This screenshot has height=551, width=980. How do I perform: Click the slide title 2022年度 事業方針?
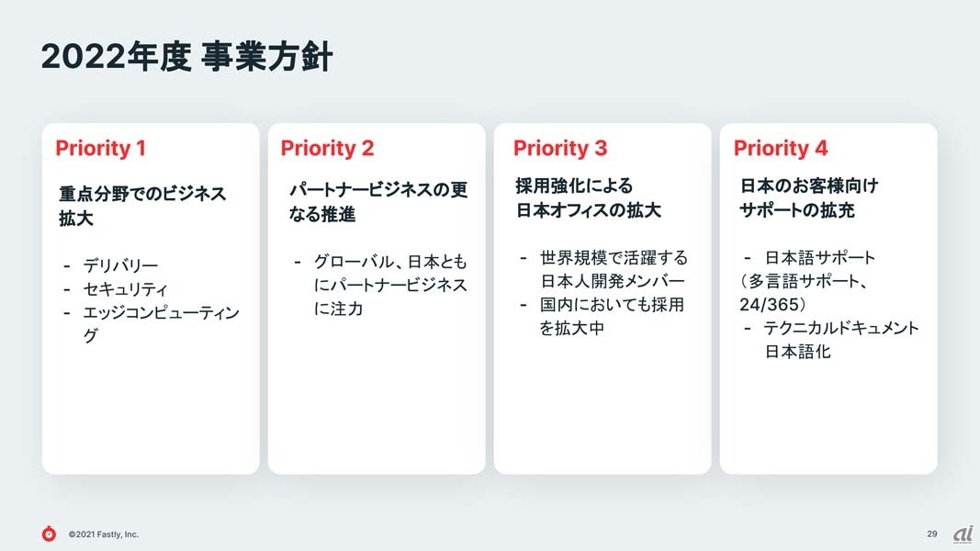click(x=186, y=57)
